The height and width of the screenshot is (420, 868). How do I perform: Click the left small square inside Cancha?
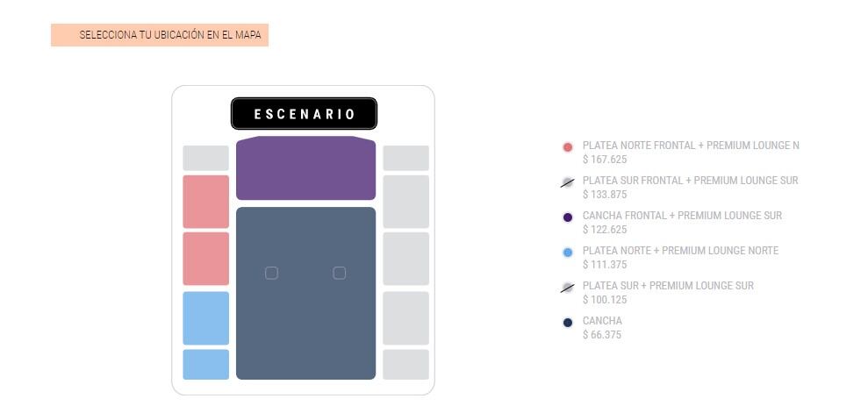pos(272,273)
